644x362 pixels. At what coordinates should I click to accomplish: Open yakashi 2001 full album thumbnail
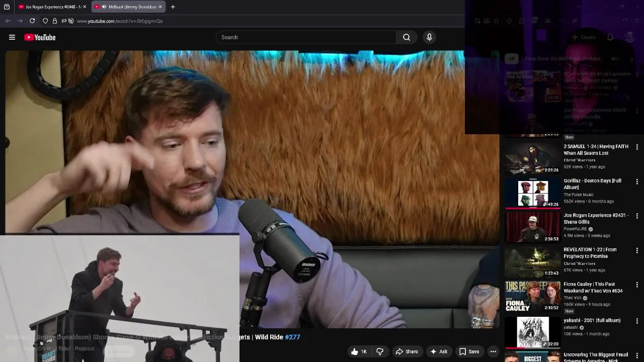[x=532, y=332]
